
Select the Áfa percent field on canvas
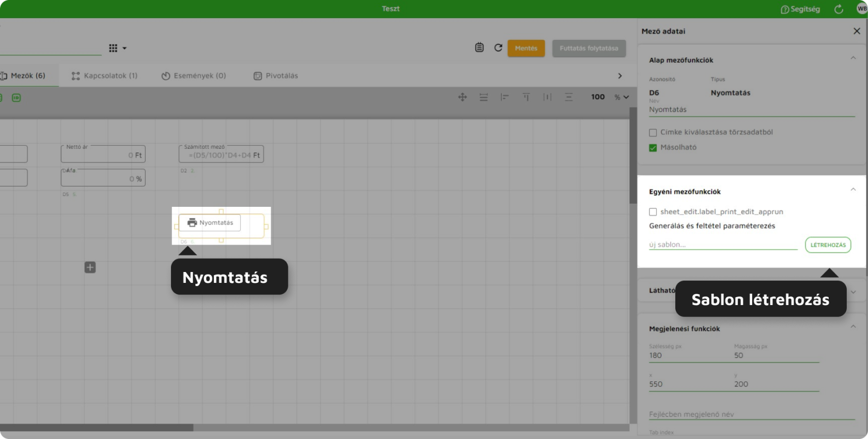point(103,178)
